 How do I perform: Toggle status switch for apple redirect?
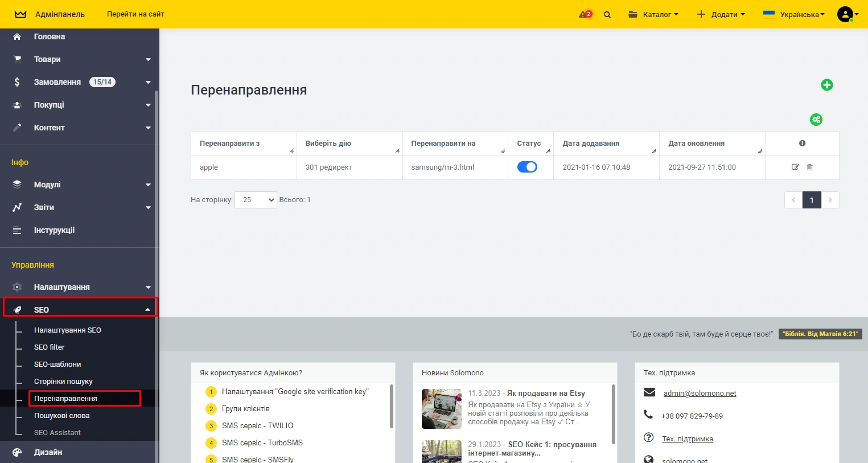527,167
